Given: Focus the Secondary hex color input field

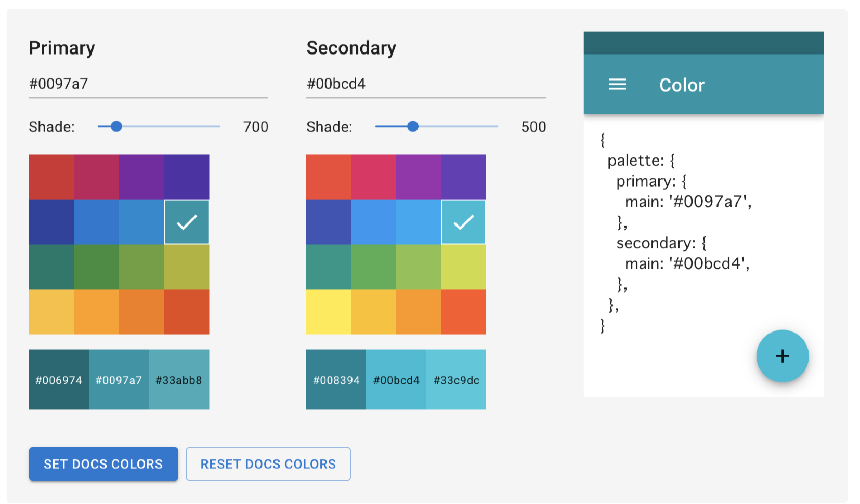Looking at the screenshot, I should click(426, 84).
